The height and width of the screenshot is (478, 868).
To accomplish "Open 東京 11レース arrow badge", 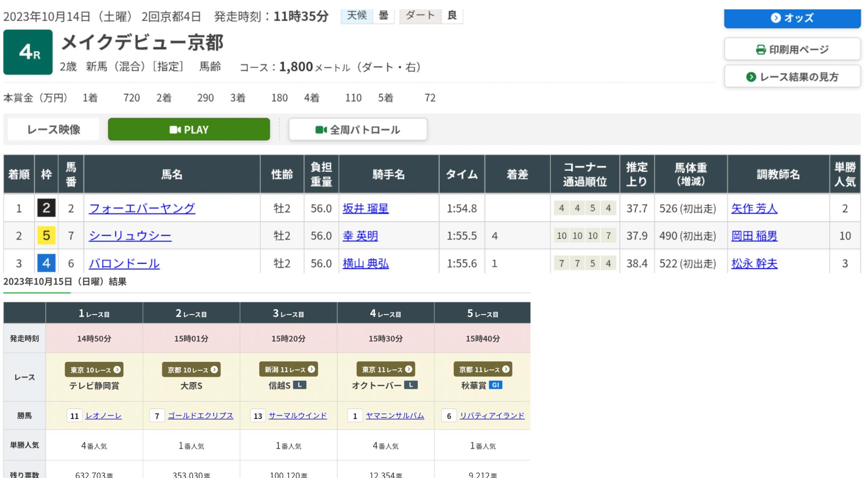I will pos(385,369).
